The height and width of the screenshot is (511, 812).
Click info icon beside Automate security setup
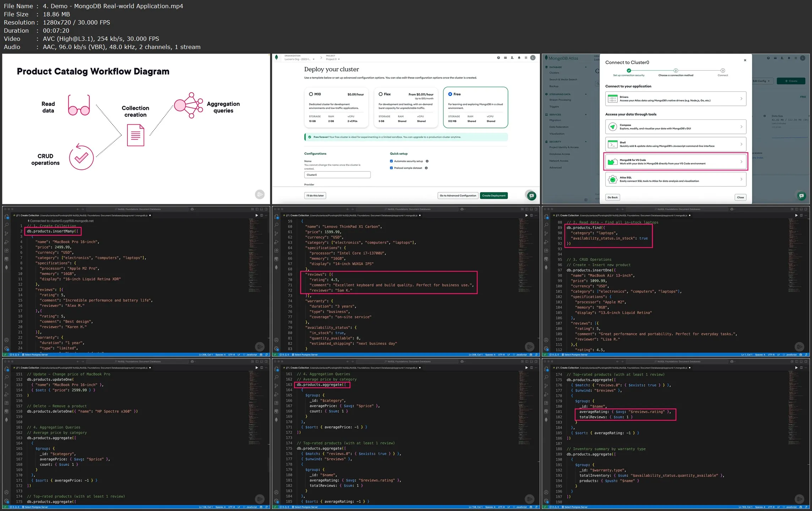point(427,161)
